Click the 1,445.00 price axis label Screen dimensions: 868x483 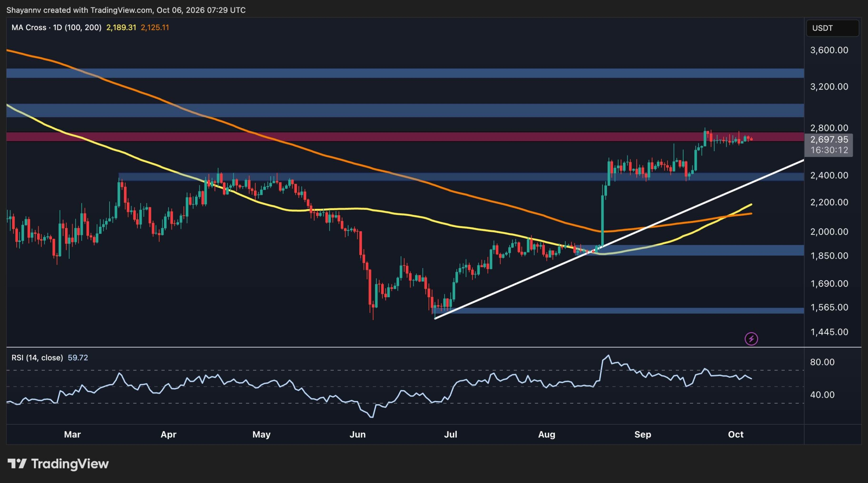click(x=829, y=332)
